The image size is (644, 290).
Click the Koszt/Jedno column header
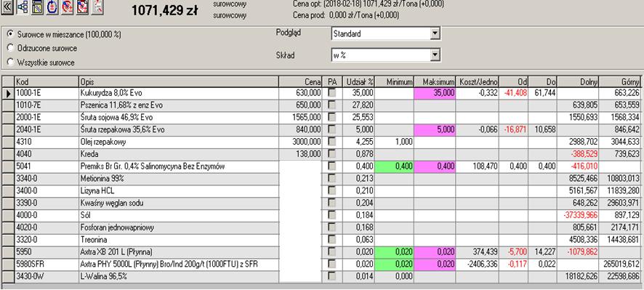pyautogui.click(x=478, y=81)
